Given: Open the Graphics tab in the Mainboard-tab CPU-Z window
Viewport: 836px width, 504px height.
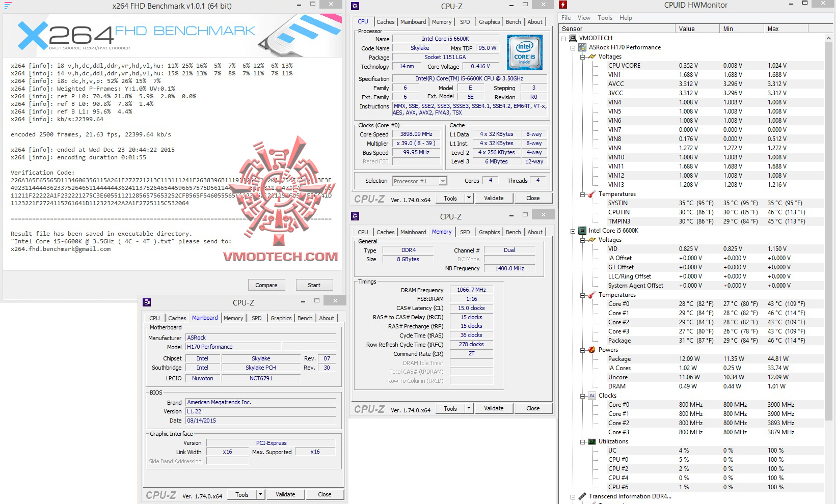Looking at the screenshot, I should click(x=281, y=318).
